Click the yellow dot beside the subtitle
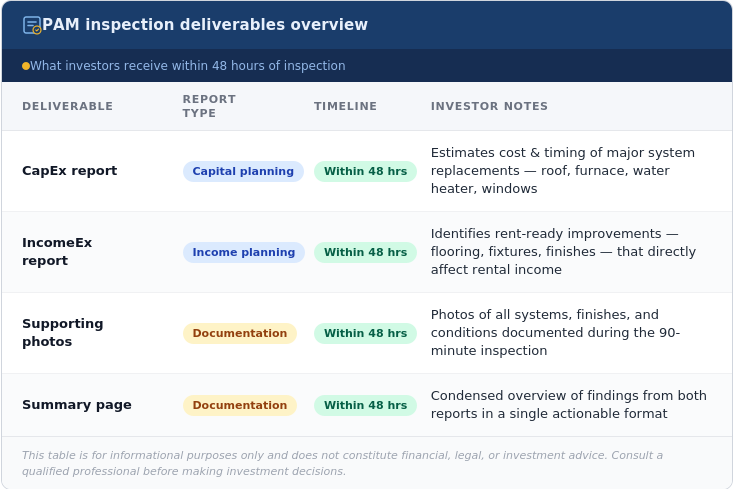The width and height of the screenshot is (734, 489). pyautogui.click(x=26, y=66)
